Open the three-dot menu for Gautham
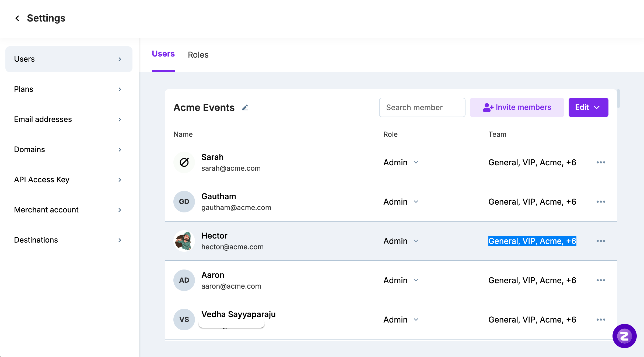This screenshot has height=357, width=644. tap(601, 202)
